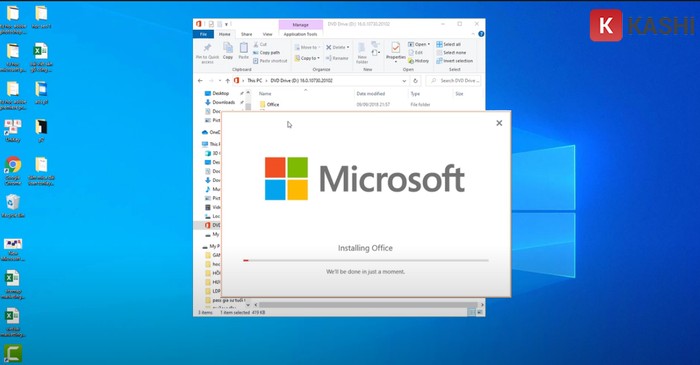Click the Edit button in Open group
Image resolution: width=700 pixels, height=365 pixels.
pos(416,52)
